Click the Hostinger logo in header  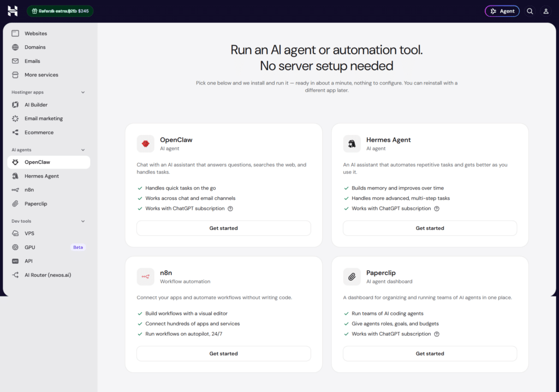tap(13, 11)
